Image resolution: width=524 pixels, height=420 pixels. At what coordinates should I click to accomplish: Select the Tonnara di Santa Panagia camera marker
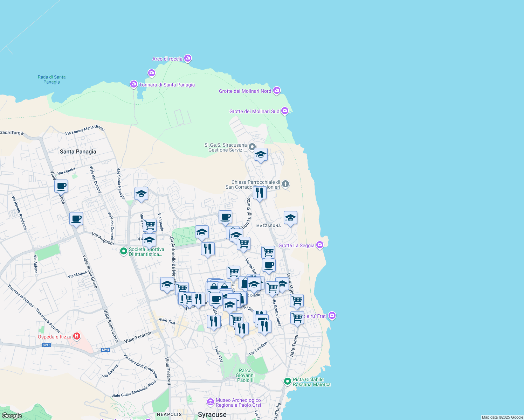[133, 84]
